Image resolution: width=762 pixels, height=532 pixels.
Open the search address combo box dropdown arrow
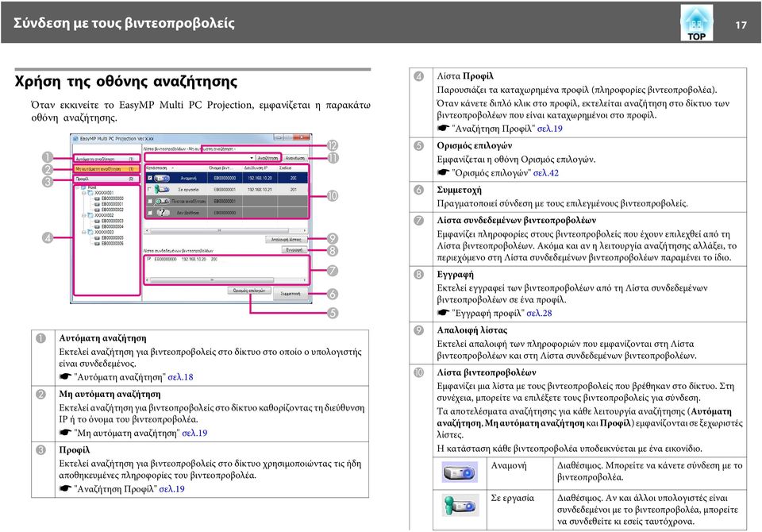click(252, 158)
